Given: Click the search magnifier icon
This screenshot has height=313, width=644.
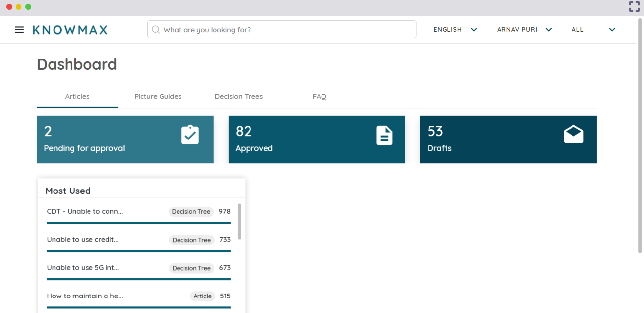Looking at the screenshot, I should (156, 29).
